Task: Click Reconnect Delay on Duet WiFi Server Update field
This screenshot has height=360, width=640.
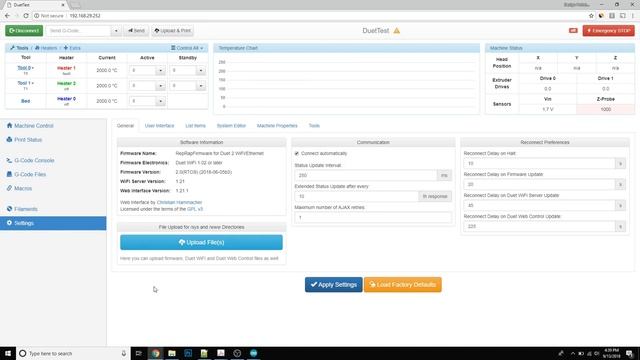Action: pyautogui.click(x=539, y=205)
